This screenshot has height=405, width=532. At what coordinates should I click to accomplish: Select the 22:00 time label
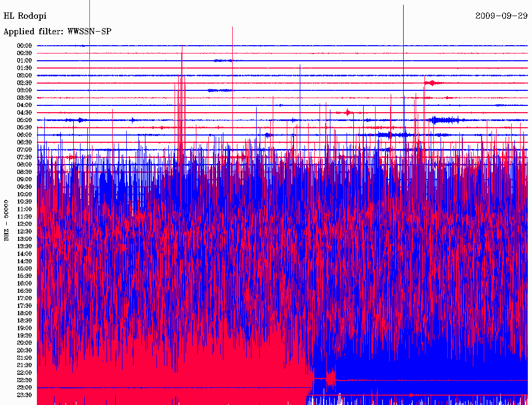point(24,372)
